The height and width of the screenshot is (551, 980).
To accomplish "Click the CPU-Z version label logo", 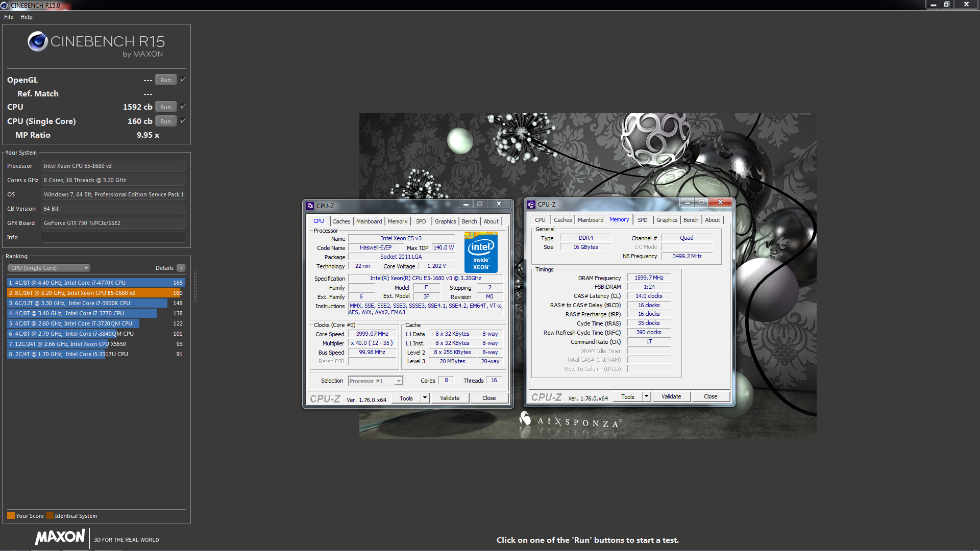I will pos(325,398).
